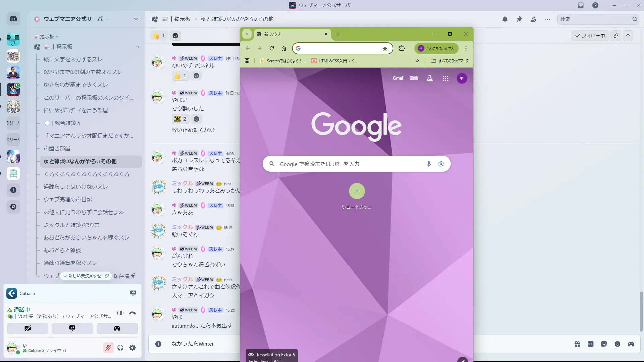Open Chrome extensions puzzle icon
644x362 pixels.
(x=402, y=48)
